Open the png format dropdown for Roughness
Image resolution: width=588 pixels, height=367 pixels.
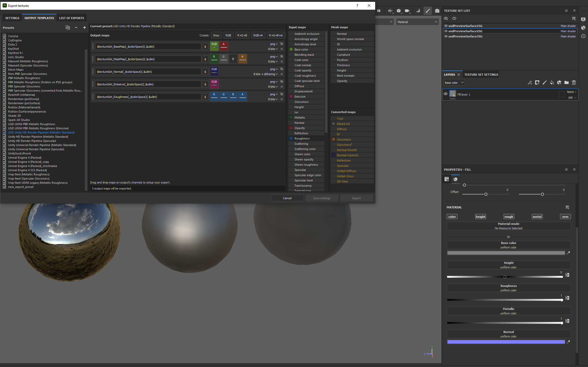tap(274, 94)
